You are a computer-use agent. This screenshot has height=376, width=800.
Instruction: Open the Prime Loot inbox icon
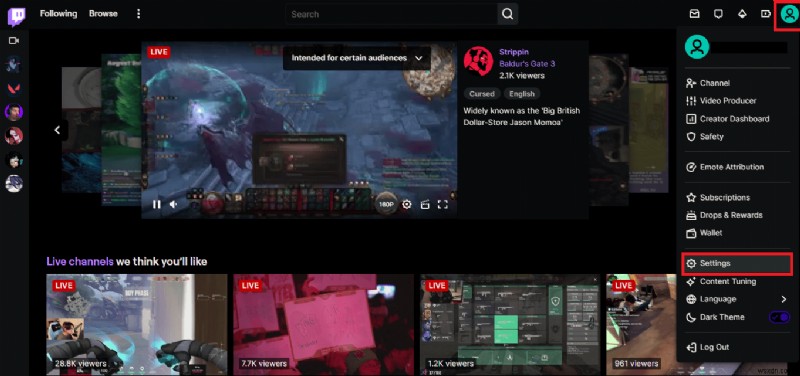694,14
